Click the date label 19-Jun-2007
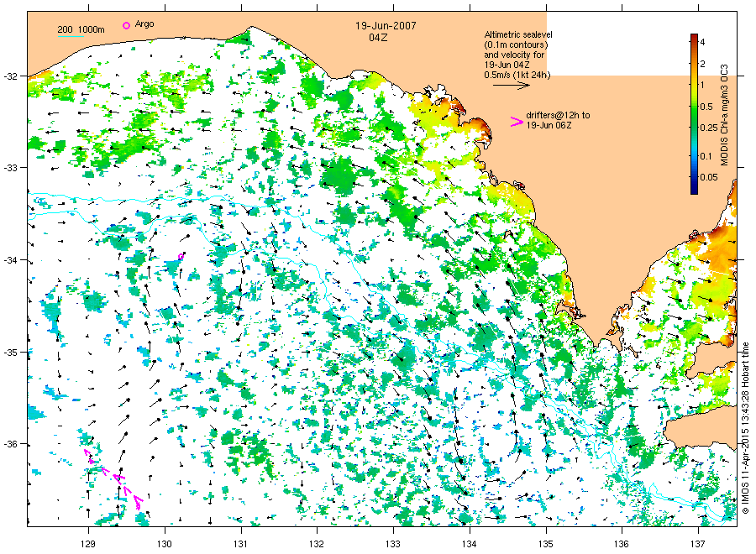Image resolution: width=756 pixels, height=554 pixels. 386,26
